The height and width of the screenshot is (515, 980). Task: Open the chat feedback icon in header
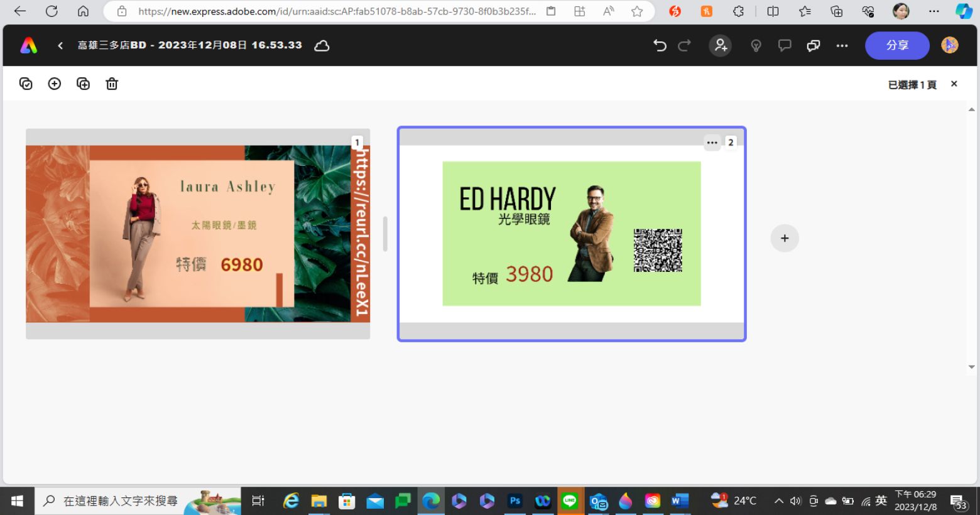814,45
